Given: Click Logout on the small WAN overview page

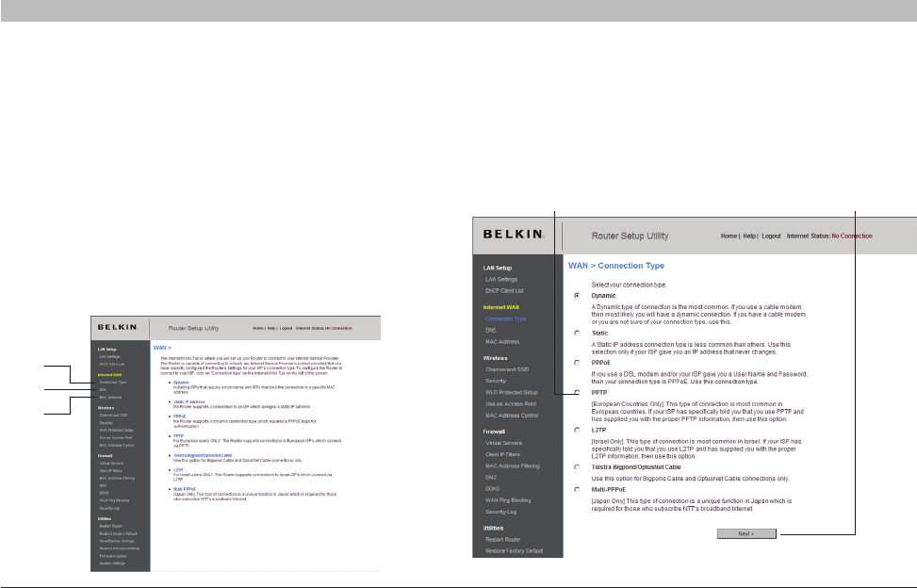Looking at the screenshot, I should [x=286, y=329].
